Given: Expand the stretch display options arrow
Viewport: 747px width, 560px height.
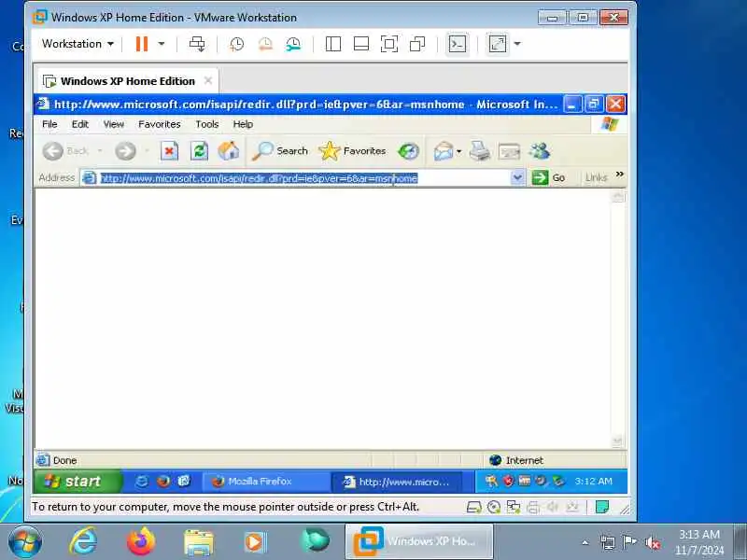Looking at the screenshot, I should tap(517, 44).
